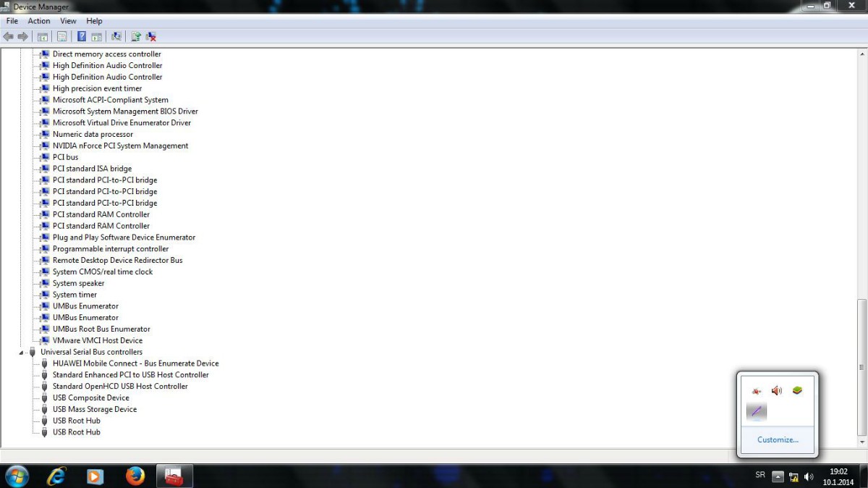The height and width of the screenshot is (488, 868).
Task: Toggle the show hidden icons tray arrow
Action: pos(778,476)
